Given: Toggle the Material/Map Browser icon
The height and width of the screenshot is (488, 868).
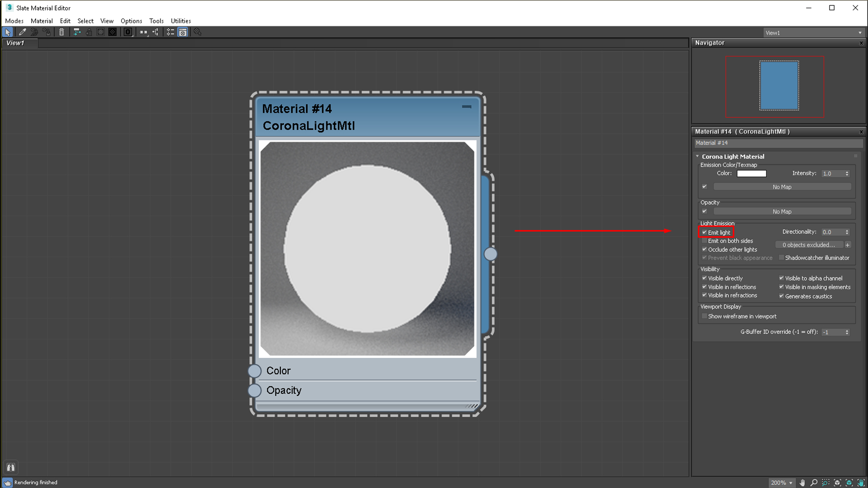Looking at the screenshot, I should (170, 32).
